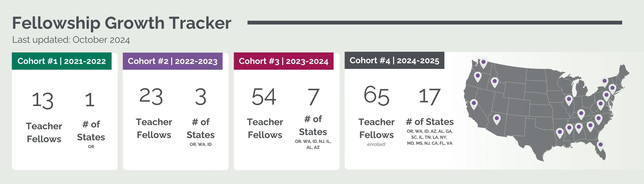Image resolution: width=644 pixels, height=184 pixels.
Task: Click the 'enrolled*' note under Teacher Fellows
Action: tap(377, 144)
